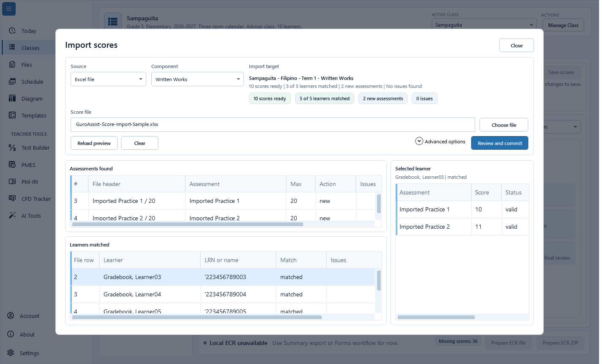Open the CPD Tracker icon
Viewport: 602px width, 364px height.
click(x=12, y=199)
